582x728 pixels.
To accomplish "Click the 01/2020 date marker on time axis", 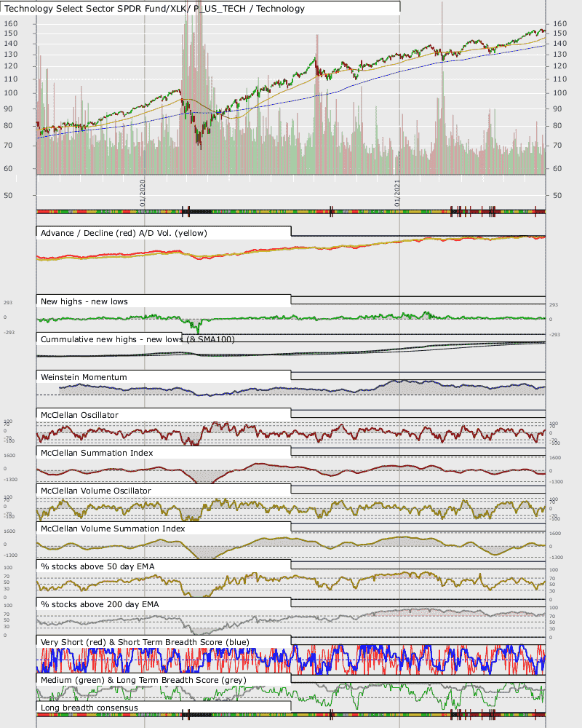I will [x=143, y=193].
